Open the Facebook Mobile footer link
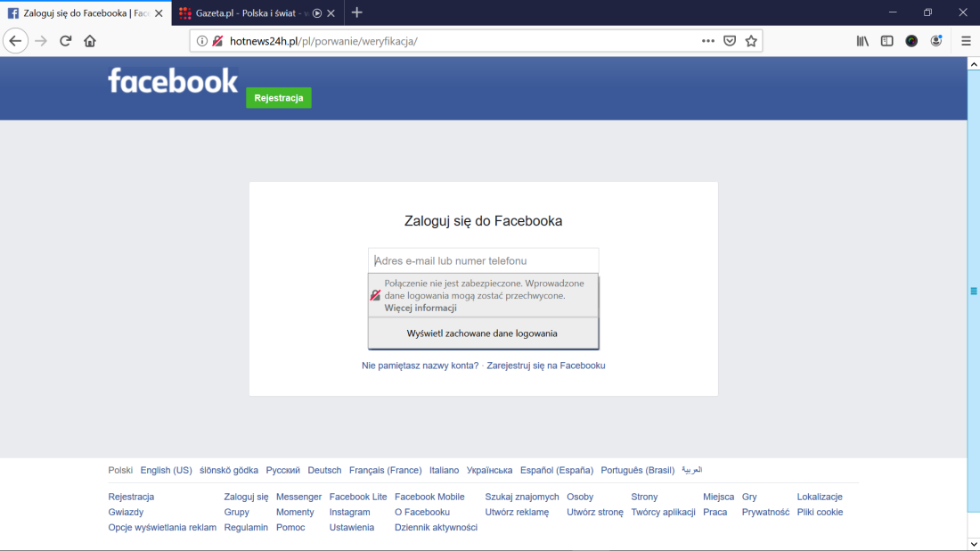 [429, 497]
